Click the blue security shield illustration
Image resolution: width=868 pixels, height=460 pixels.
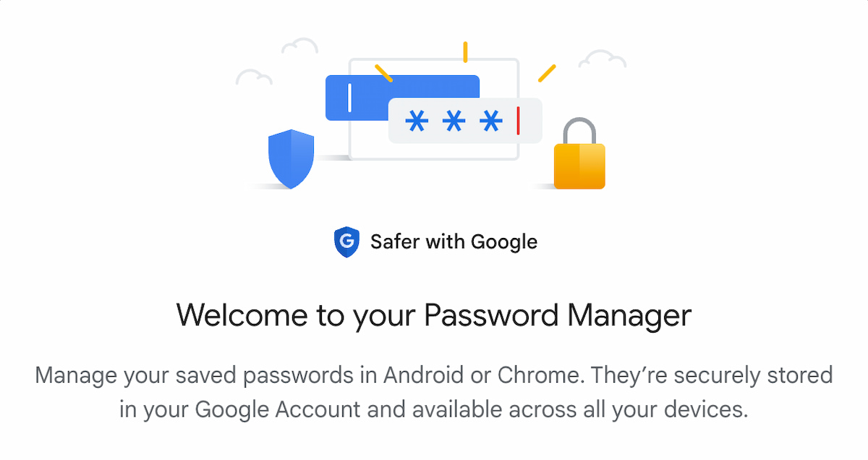point(291,158)
